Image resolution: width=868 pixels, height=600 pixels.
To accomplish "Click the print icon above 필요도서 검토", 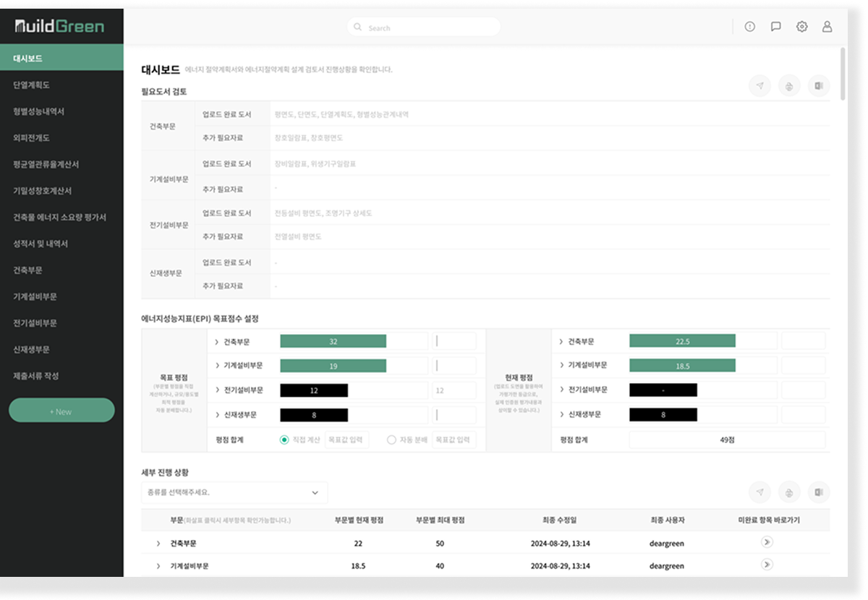I will (x=788, y=85).
